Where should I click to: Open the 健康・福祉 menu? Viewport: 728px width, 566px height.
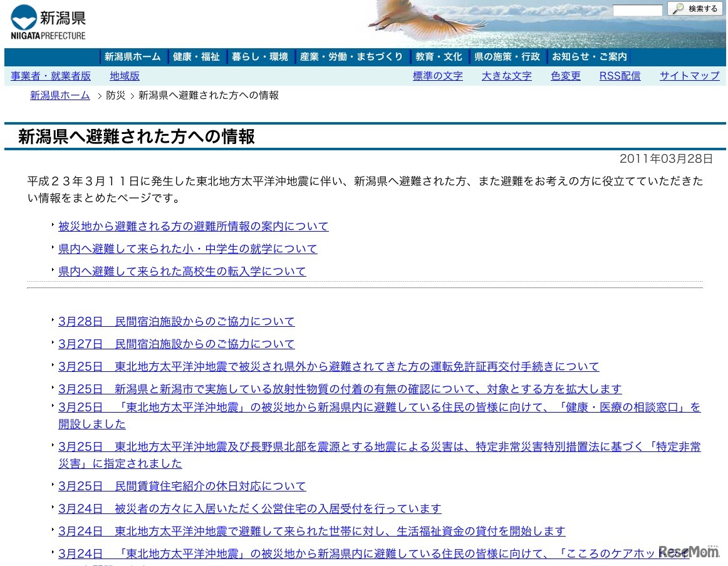click(x=195, y=56)
